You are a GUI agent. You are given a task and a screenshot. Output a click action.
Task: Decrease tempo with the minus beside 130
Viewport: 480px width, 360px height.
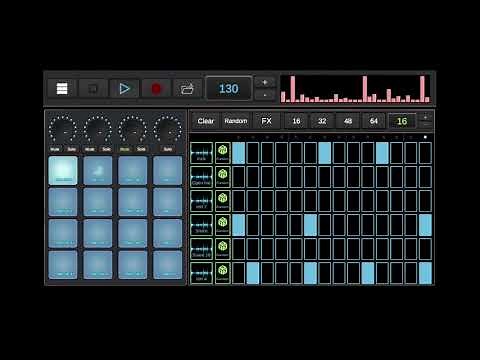[x=265, y=95]
